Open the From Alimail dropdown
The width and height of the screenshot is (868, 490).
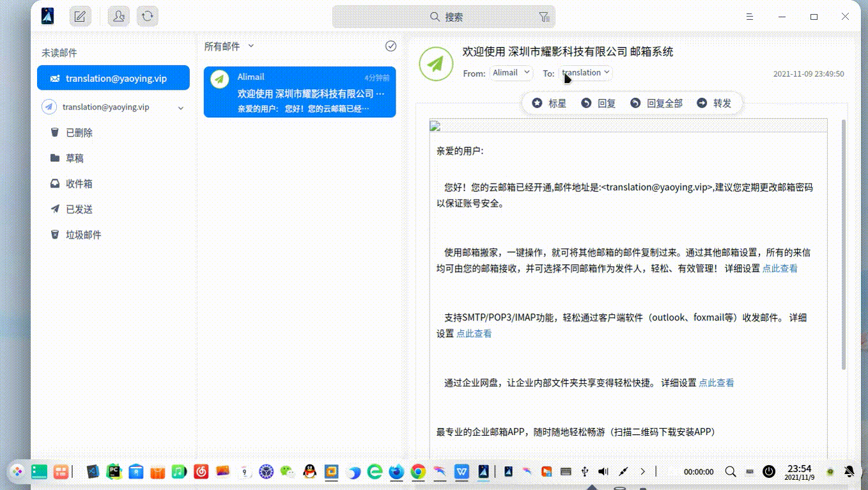point(511,73)
